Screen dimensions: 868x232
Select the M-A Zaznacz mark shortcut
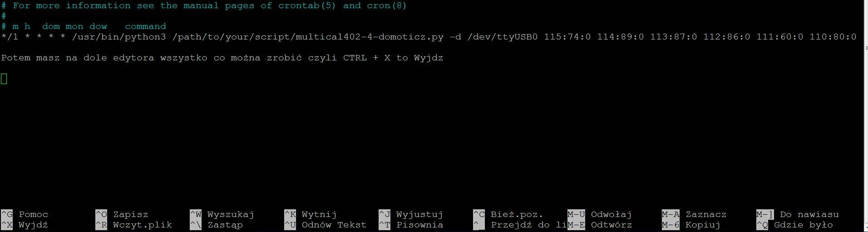pos(694,214)
